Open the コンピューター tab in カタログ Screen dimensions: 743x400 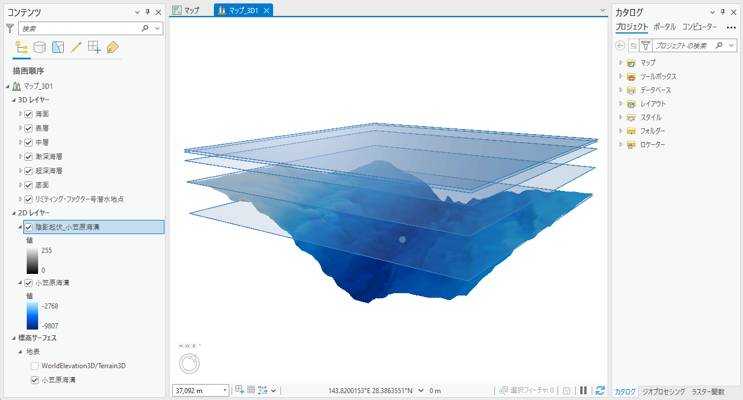[x=699, y=27]
